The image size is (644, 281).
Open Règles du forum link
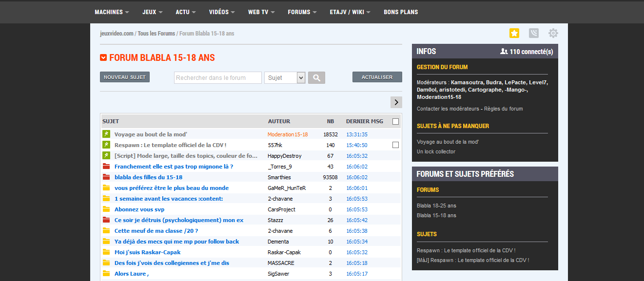pyautogui.click(x=504, y=109)
